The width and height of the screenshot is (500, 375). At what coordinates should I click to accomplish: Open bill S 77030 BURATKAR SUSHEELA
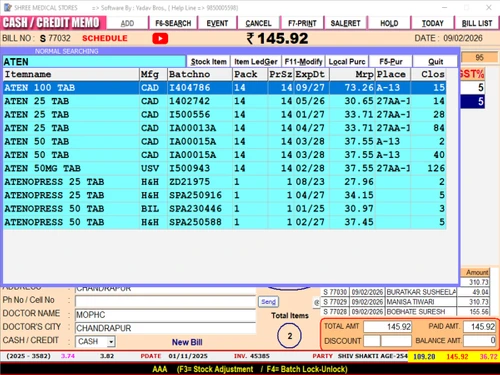pyautogui.click(x=405, y=292)
